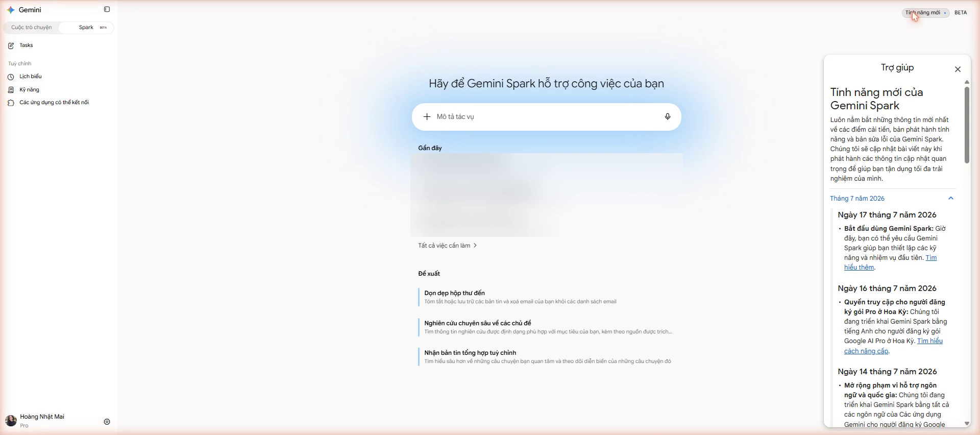Follow the Tìm hiểu thêm link
Image resolution: width=980 pixels, height=435 pixels.
coord(890,262)
